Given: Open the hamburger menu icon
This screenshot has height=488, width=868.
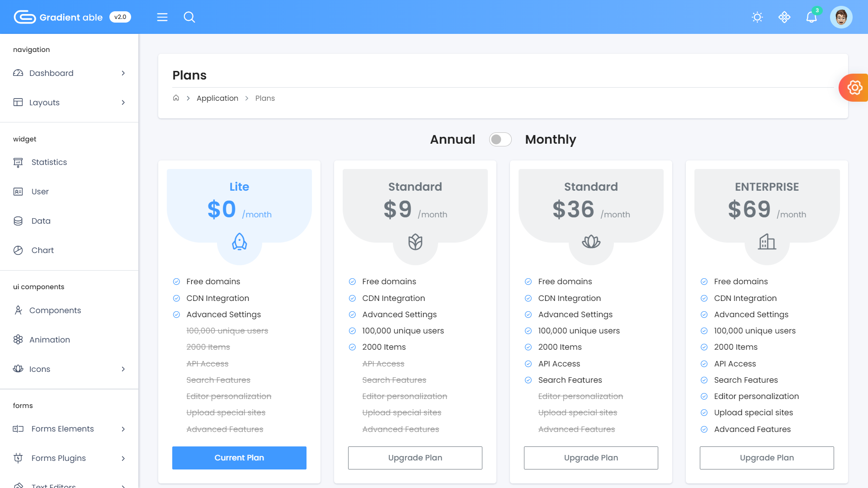Looking at the screenshot, I should [x=162, y=17].
